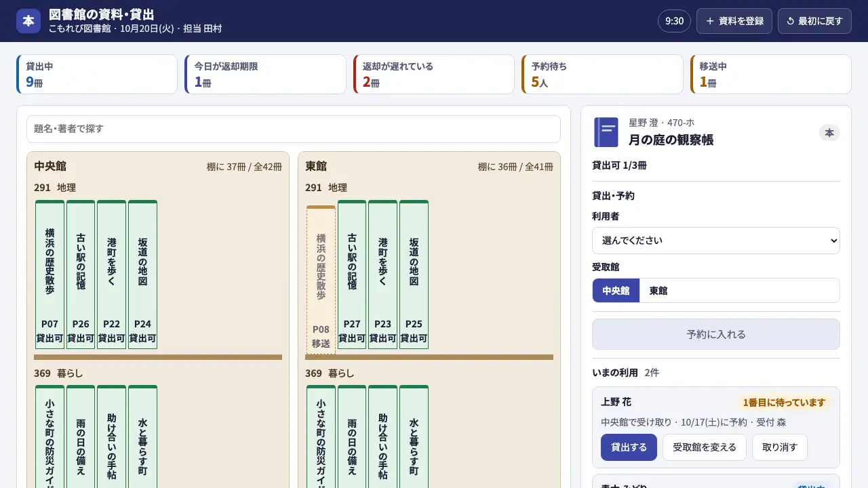Select 東館 book 雨の日の備え
The width and height of the screenshot is (868, 488).
point(352,436)
